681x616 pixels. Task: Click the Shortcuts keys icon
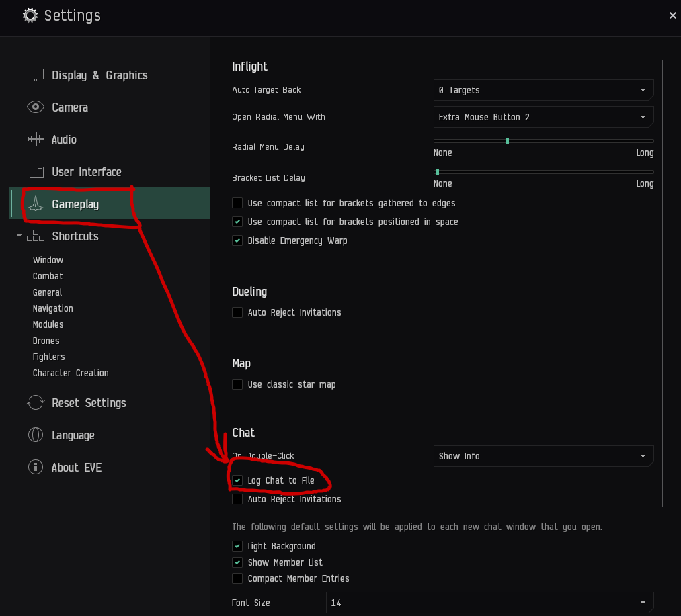[36, 236]
